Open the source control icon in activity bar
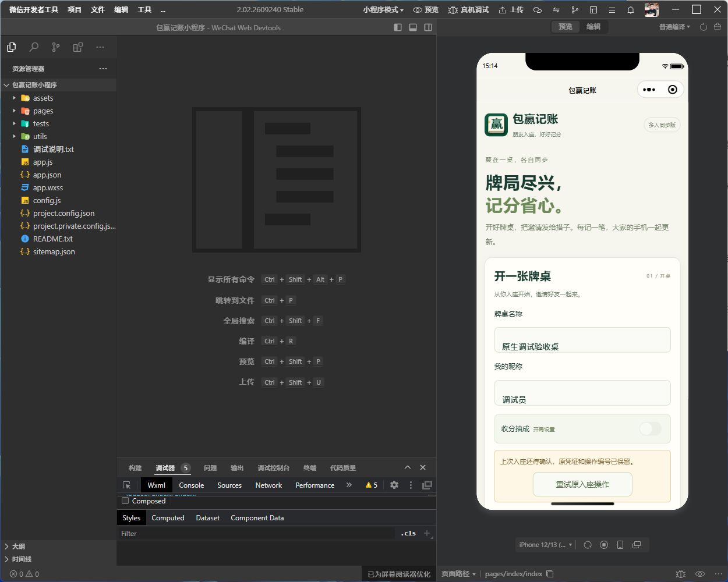 click(x=56, y=47)
